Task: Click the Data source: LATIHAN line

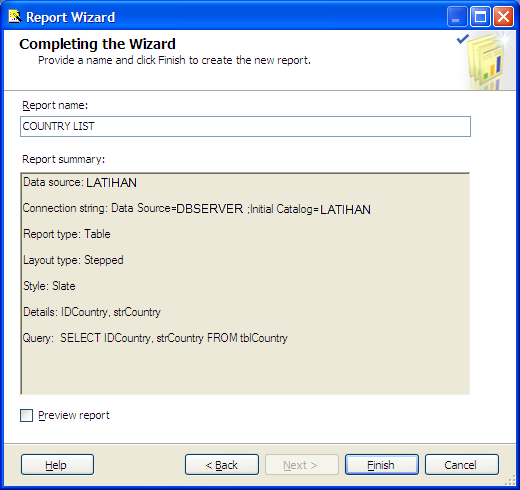Action: point(80,183)
